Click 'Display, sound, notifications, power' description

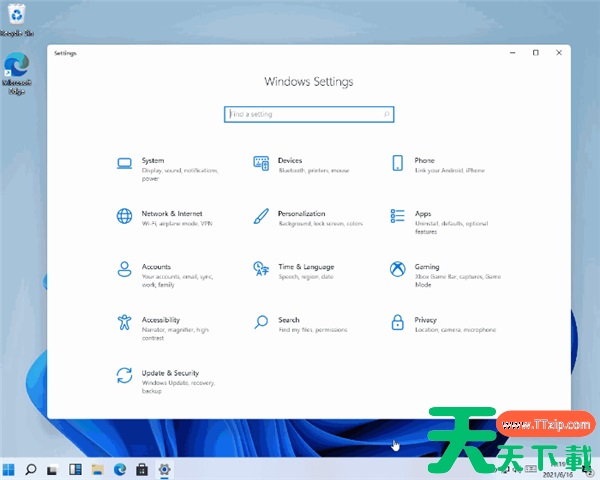180,175
